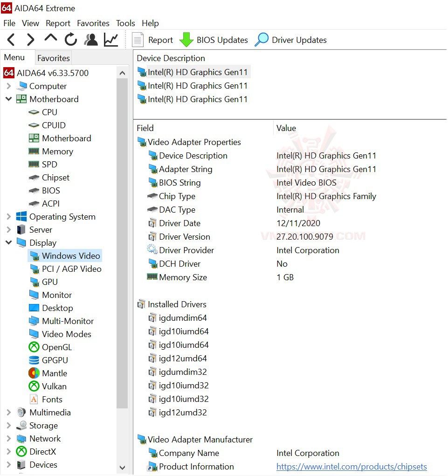Image resolution: width=448 pixels, height=476 pixels.
Task: Expand the Network tree node
Action: tap(8, 439)
